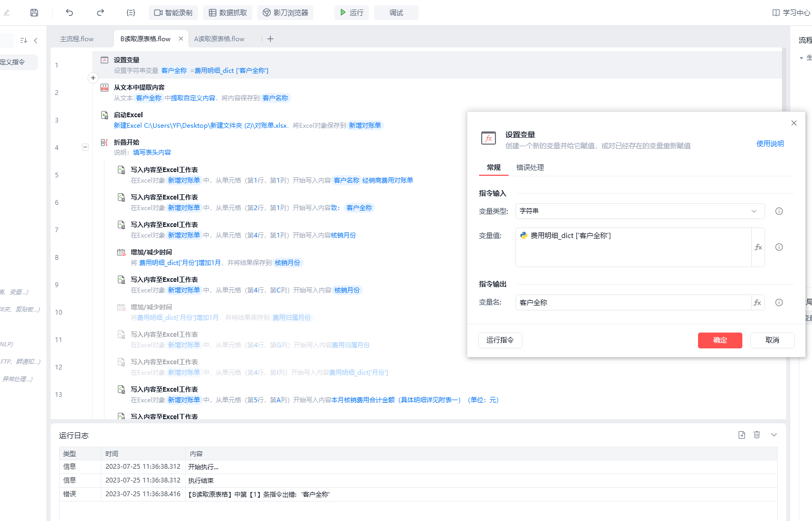The image size is (812, 521).
Task: Click the 变量值 input field
Action: [633, 247]
